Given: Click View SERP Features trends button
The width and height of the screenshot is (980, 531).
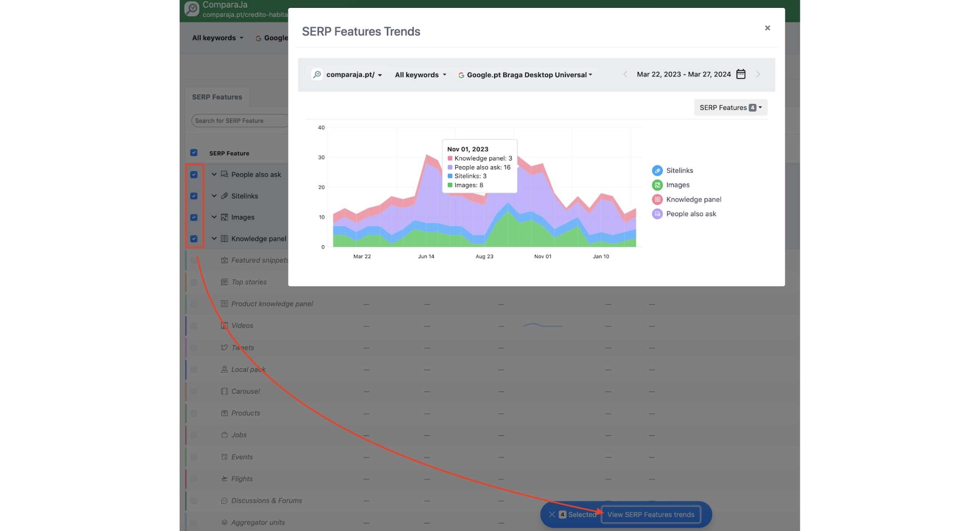Looking at the screenshot, I should [651, 515].
